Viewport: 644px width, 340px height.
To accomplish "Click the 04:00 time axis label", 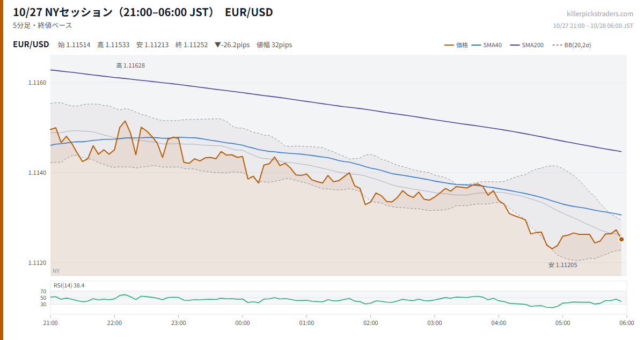I will 499,323.
